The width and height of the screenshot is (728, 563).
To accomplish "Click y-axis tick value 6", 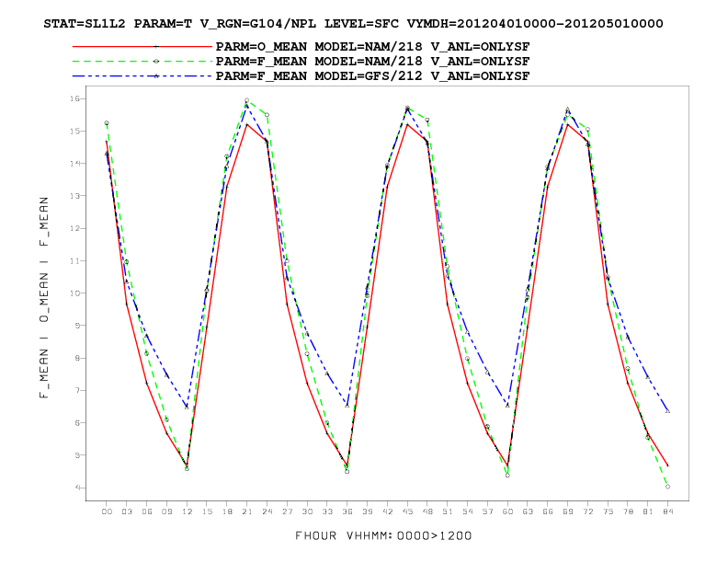I will pyautogui.click(x=76, y=423).
